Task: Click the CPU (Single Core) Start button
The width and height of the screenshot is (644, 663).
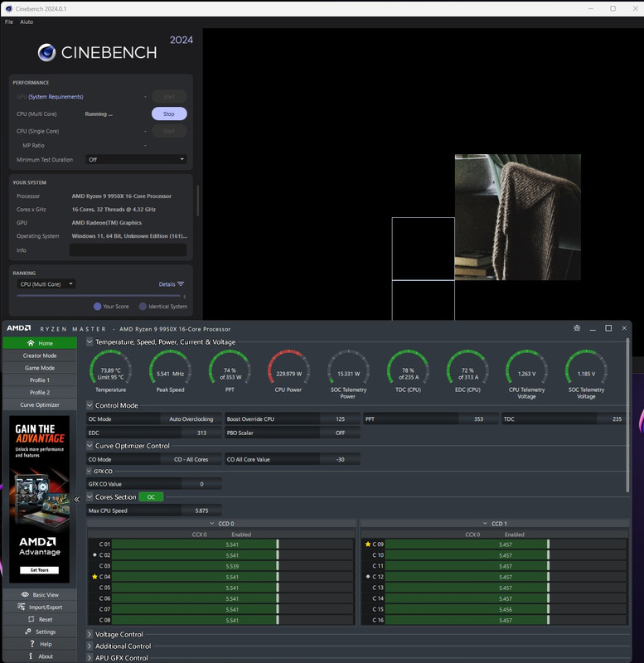Action: tap(169, 131)
